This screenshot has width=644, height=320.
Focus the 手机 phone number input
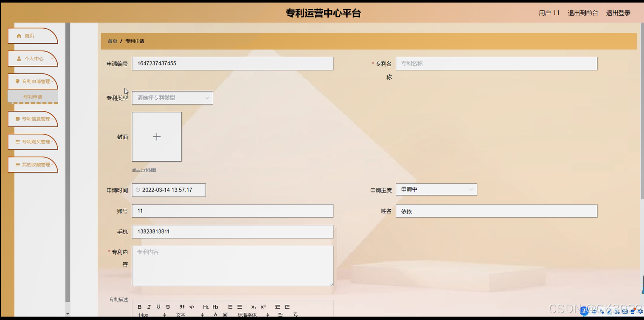tap(232, 232)
